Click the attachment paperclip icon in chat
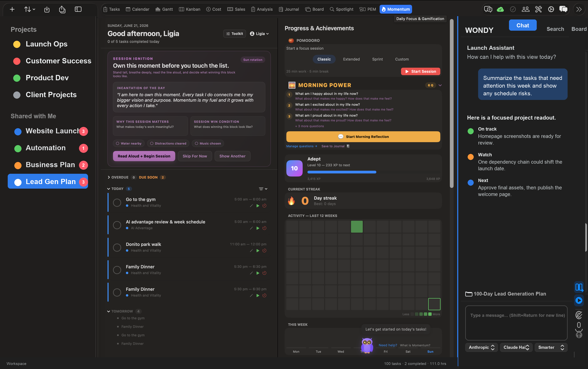 (579, 315)
